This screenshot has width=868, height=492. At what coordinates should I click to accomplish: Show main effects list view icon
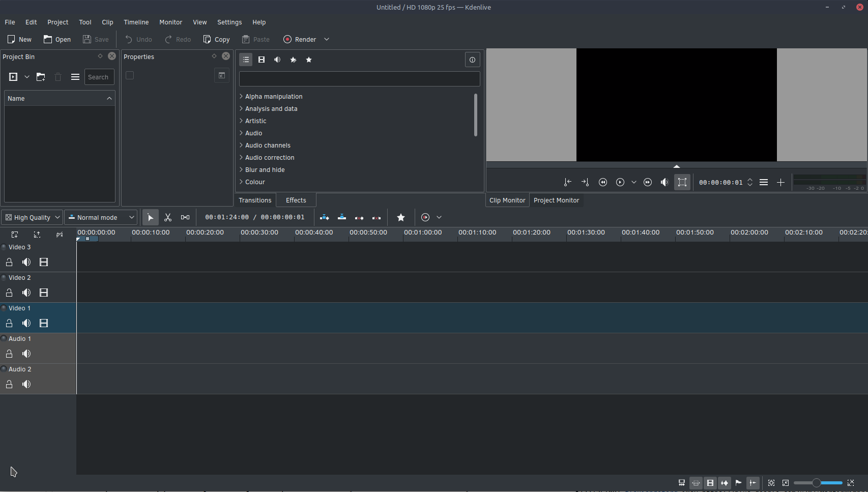[246, 60]
